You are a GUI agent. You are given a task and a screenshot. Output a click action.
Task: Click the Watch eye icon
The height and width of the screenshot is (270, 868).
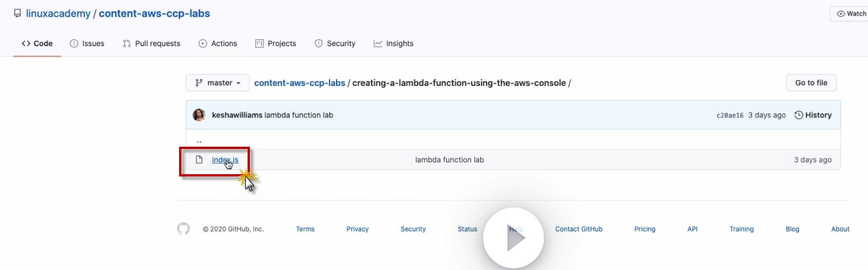point(840,14)
